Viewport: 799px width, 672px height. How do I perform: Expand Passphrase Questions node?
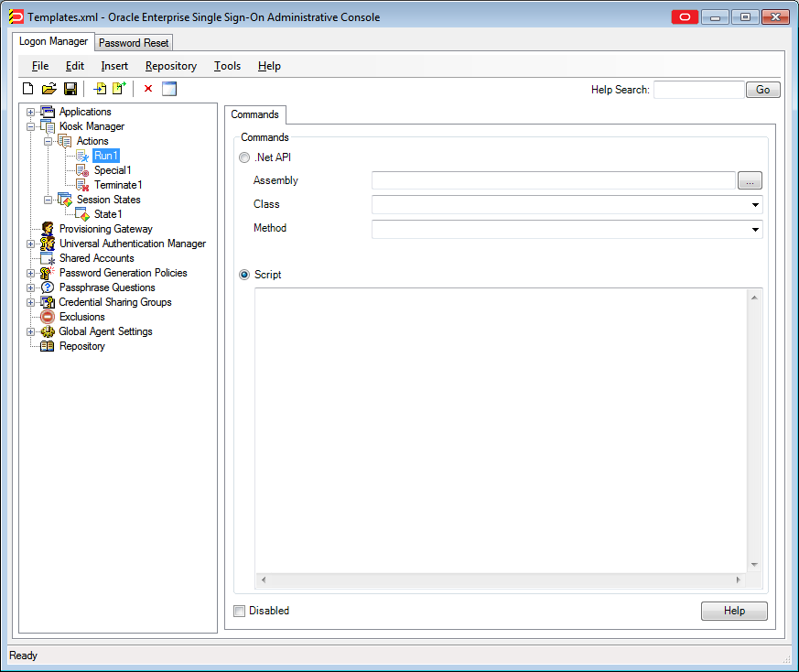pyautogui.click(x=30, y=288)
